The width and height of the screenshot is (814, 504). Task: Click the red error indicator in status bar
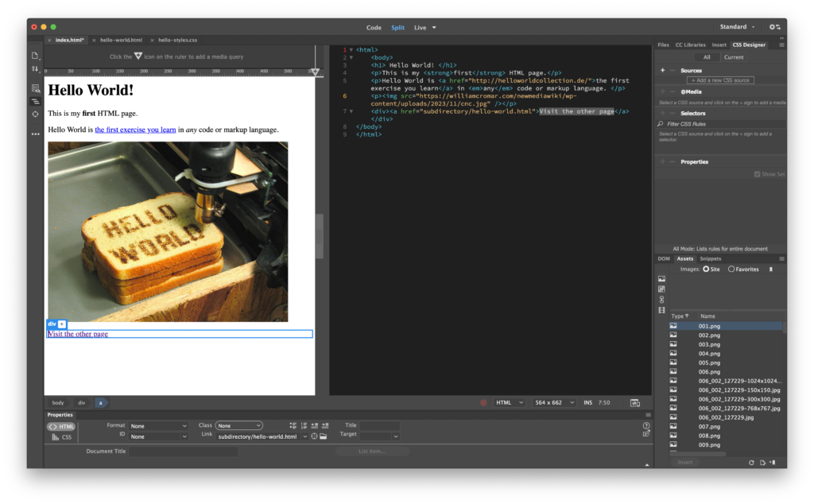pos(483,403)
